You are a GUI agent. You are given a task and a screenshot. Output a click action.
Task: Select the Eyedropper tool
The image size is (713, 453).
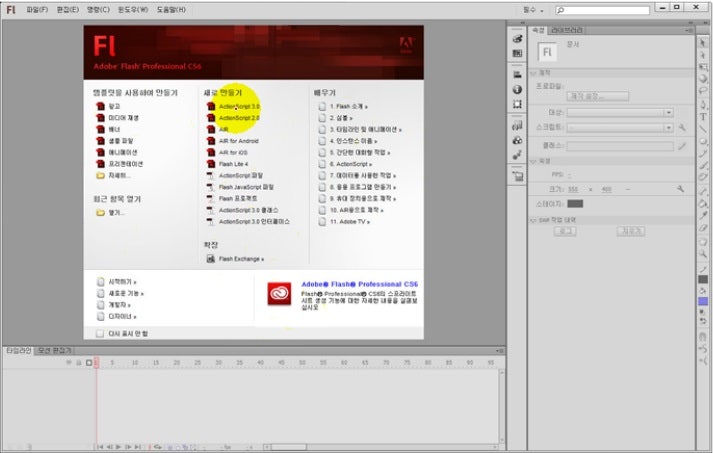click(703, 216)
